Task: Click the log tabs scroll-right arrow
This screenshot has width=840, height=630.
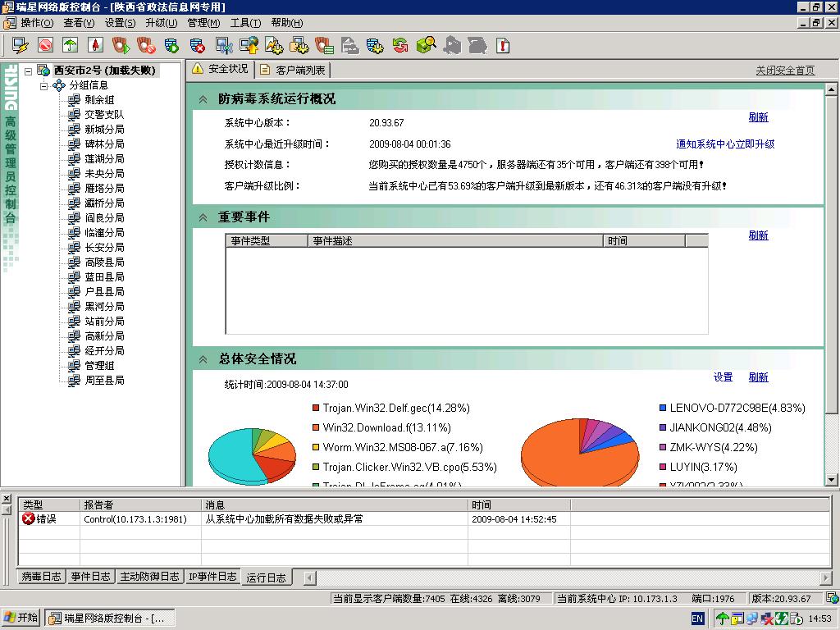Action: tap(825, 577)
